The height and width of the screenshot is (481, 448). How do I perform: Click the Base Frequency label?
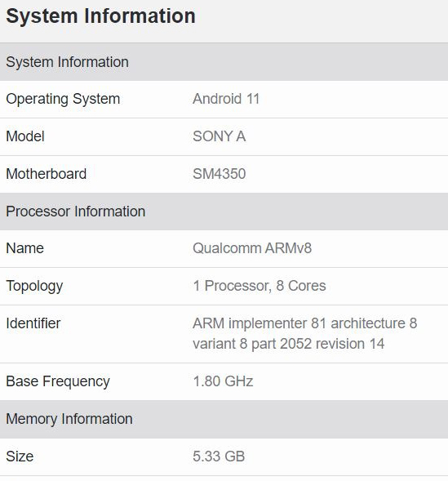pyautogui.click(x=58, y=382)
